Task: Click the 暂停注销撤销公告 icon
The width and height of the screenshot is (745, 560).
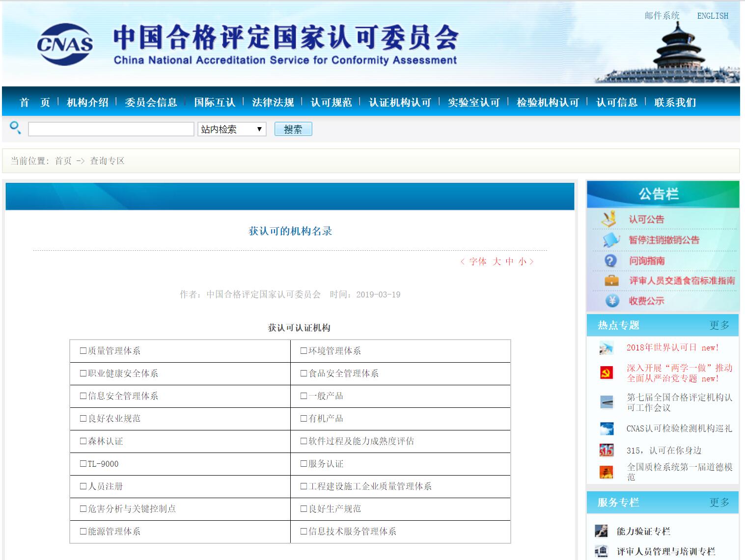Action: tap(611, 240)
